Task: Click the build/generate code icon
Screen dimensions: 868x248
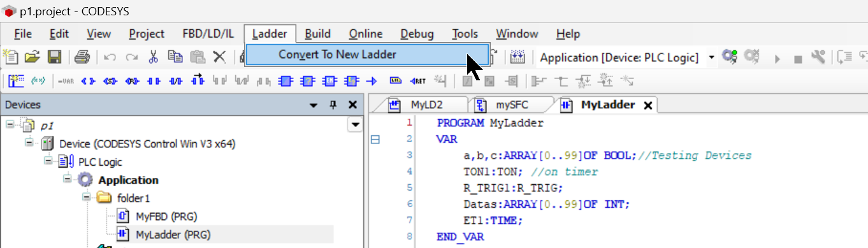Action: click(517, 57)
